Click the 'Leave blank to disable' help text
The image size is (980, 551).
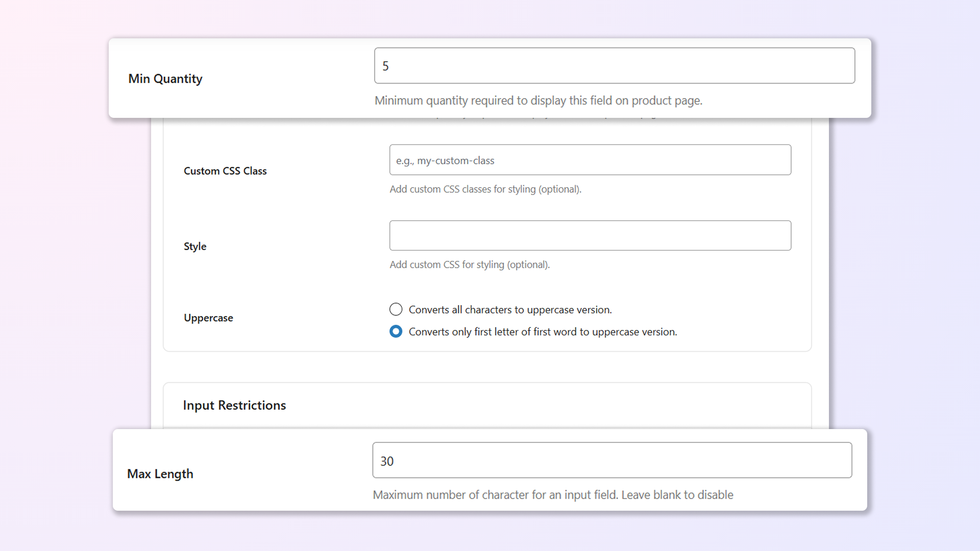[x=677, y=495]
